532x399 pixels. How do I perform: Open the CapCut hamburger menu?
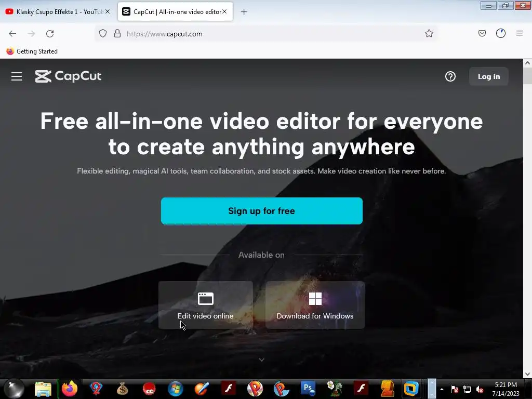point(16,76)
